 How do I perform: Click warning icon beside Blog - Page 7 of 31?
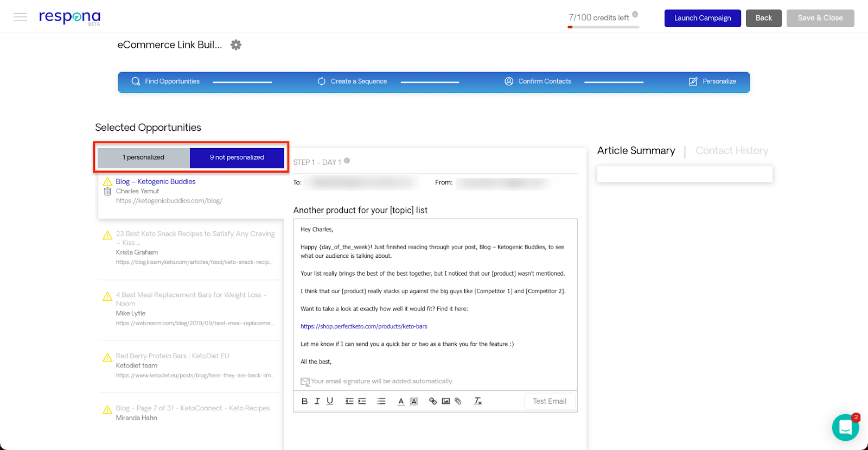107,409
